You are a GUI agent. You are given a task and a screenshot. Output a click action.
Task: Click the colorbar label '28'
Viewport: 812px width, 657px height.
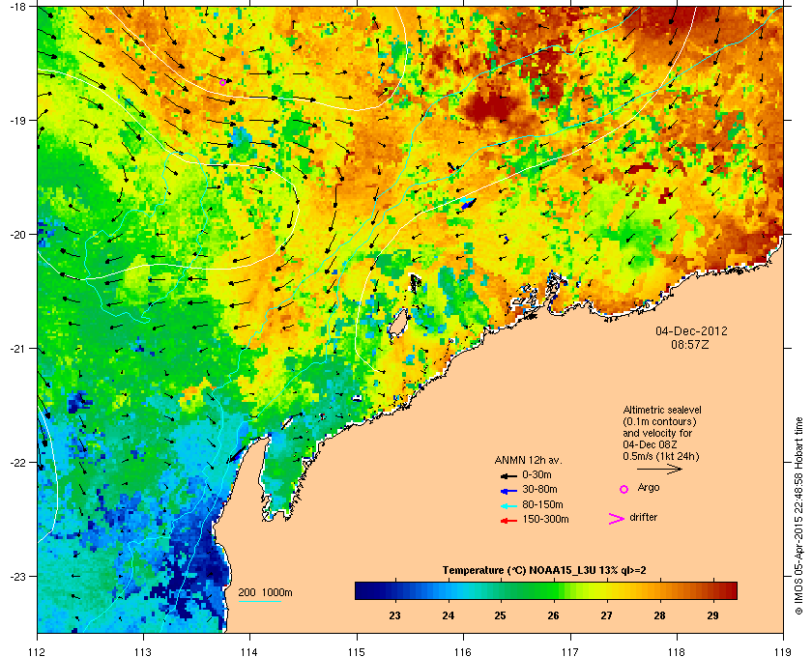coord(659,615)
